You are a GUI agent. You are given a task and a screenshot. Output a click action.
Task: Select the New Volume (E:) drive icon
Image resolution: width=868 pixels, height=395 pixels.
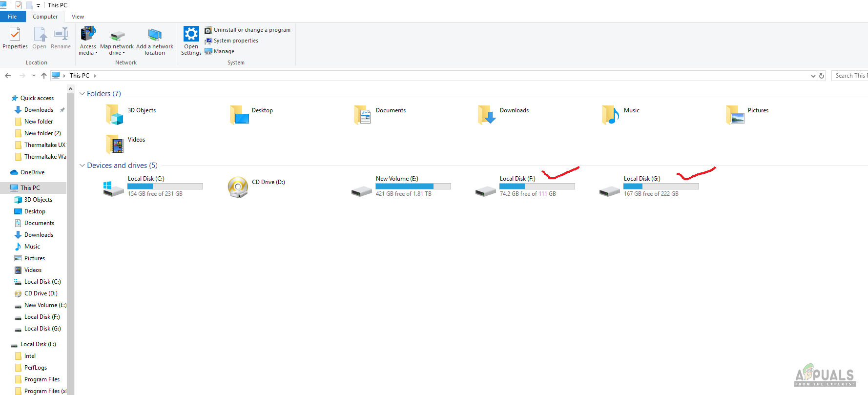click(361, 191)
